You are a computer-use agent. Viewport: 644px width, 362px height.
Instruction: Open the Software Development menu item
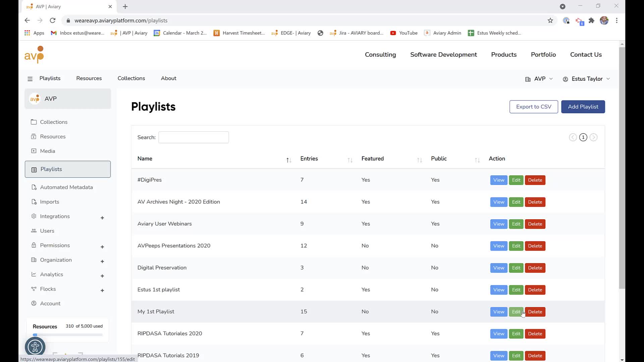coord(443,55)
